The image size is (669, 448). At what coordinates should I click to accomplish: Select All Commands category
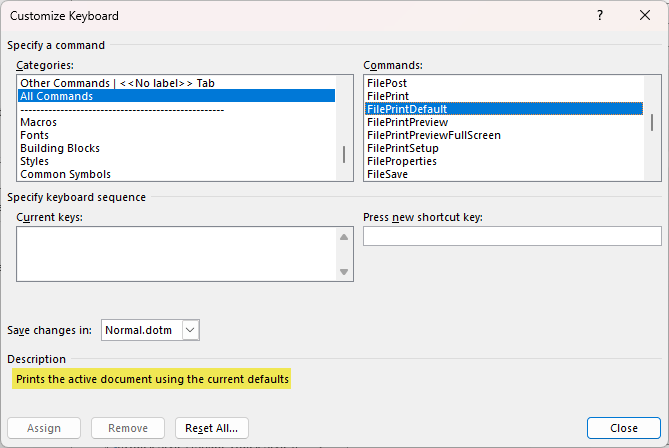[x=176, y=96]
